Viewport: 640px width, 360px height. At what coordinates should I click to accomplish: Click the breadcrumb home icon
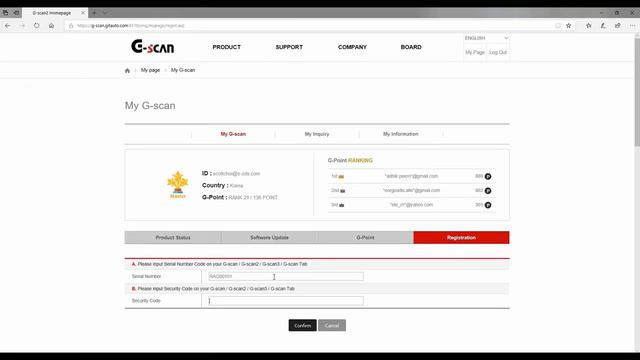pyautogui.click(x=127, y=71)
